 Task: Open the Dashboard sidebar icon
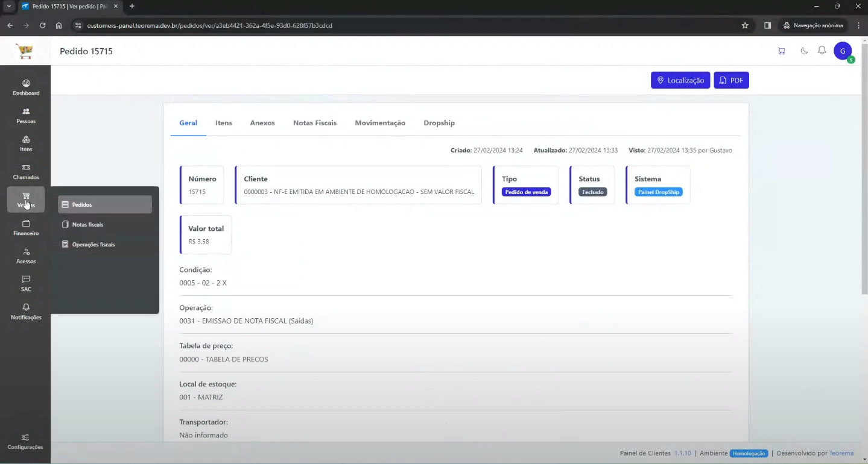26,88
